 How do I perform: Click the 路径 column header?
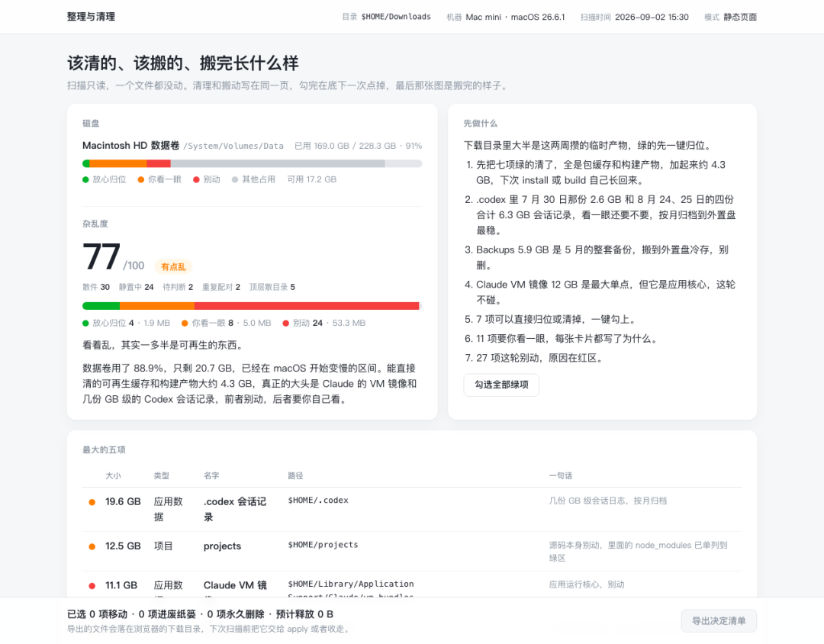(x=295, y=476)
